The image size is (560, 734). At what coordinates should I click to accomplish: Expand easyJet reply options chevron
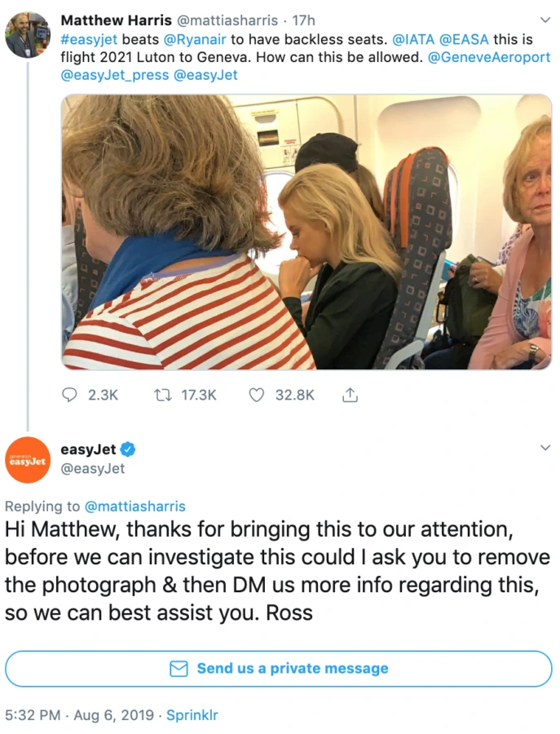(545, 448)
